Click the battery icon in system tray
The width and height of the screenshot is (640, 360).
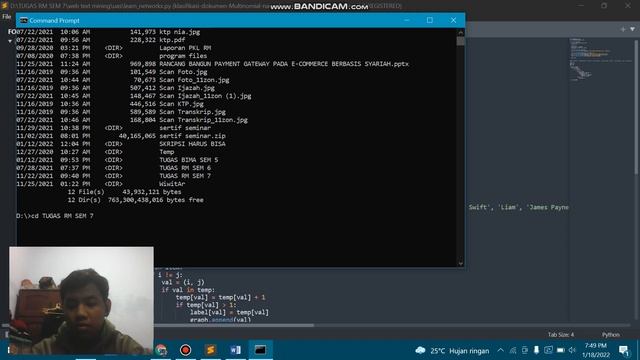(x=560, y=350)
